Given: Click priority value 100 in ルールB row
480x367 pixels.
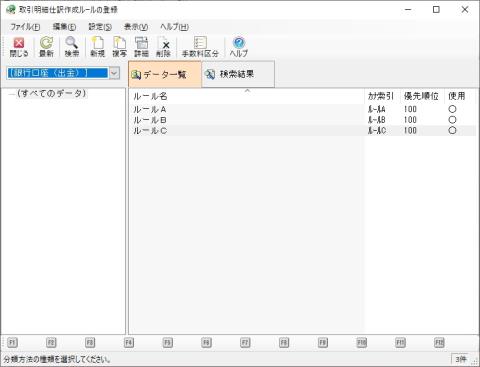Looking at the screenshot, I should [410, 120].
